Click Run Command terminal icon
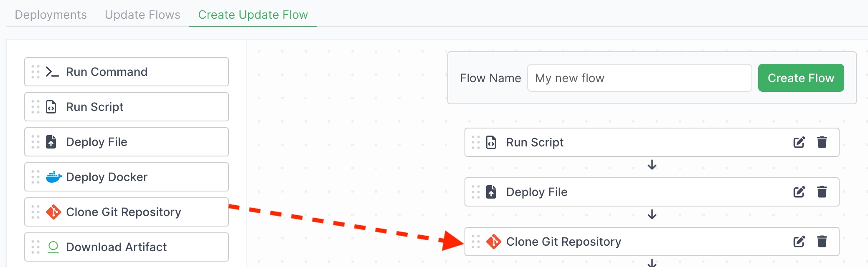 tap(52, 72)
